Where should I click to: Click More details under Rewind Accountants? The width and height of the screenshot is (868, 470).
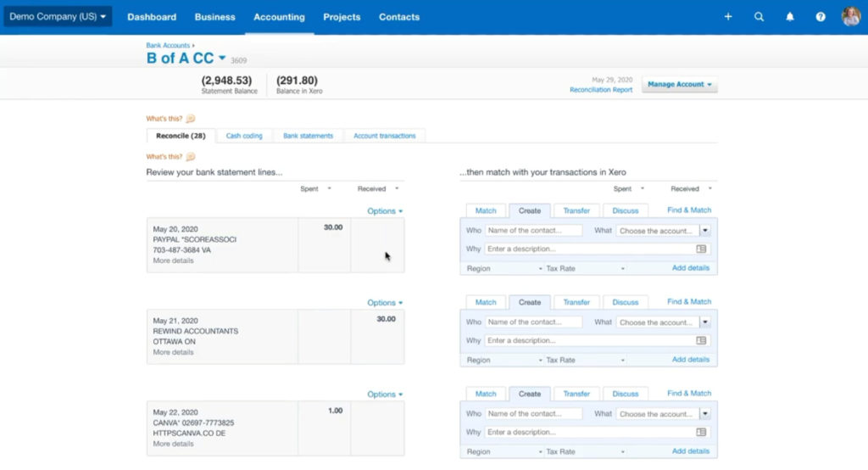173,352
